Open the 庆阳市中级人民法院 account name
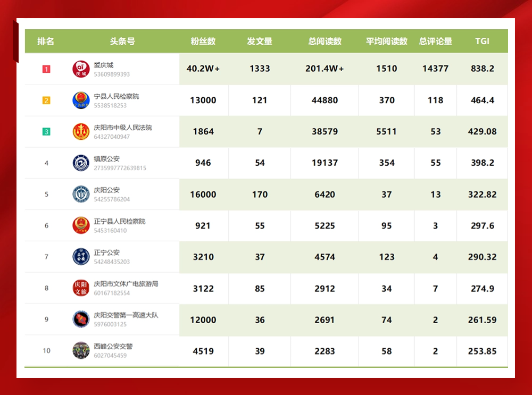The width and height of the screenshot is (532, 395). click(123, 128)
